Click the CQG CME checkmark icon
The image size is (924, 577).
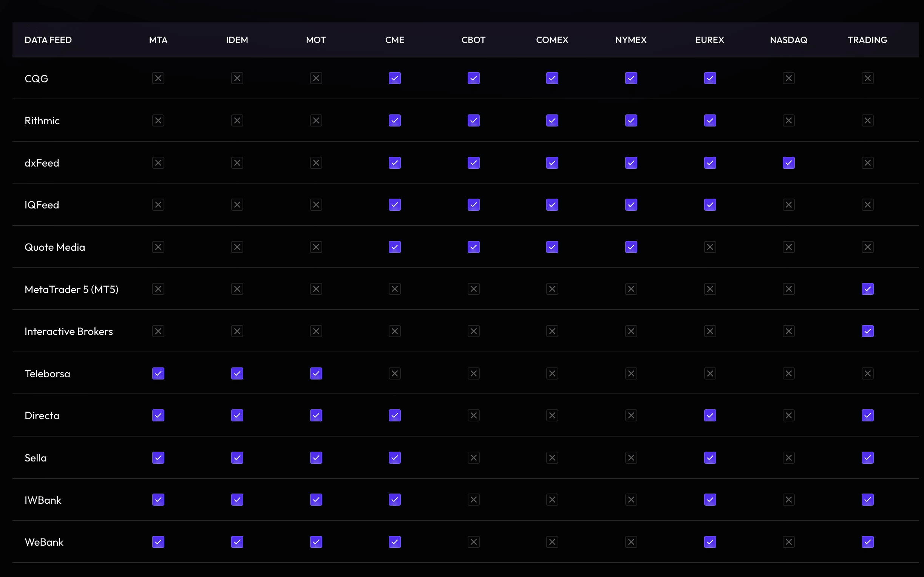click(395, 78)
